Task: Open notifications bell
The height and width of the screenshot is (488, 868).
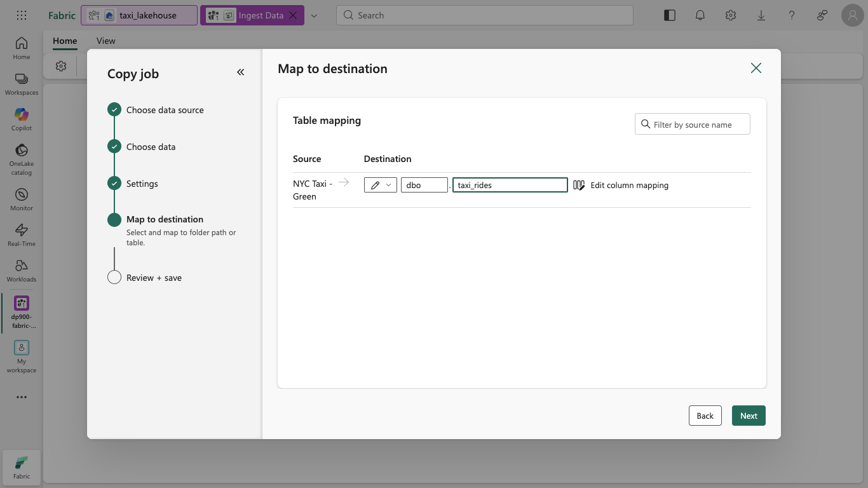Action: pyautogui.click(x=700, y=15)
